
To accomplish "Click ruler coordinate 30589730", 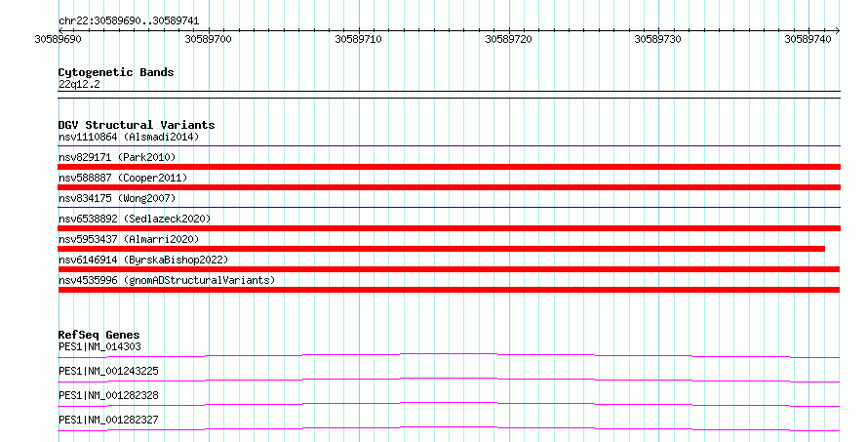I will 657,39.
